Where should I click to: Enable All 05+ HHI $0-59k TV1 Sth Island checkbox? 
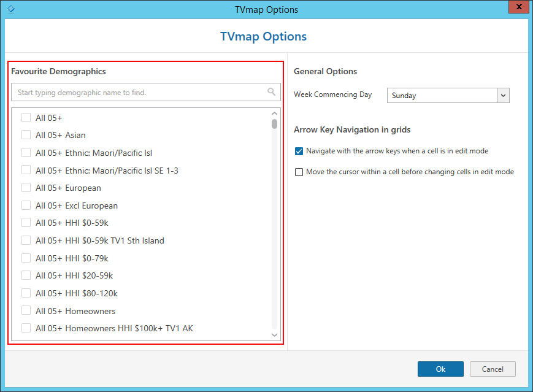(26, 240)
